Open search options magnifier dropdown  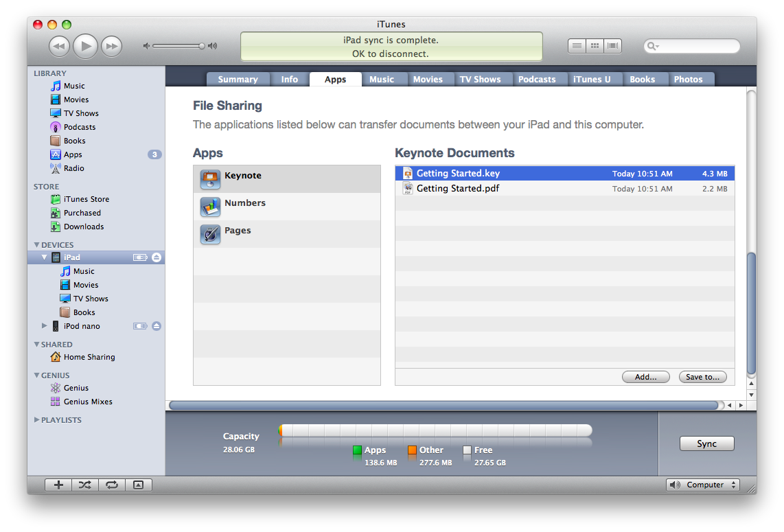(652, 46)
